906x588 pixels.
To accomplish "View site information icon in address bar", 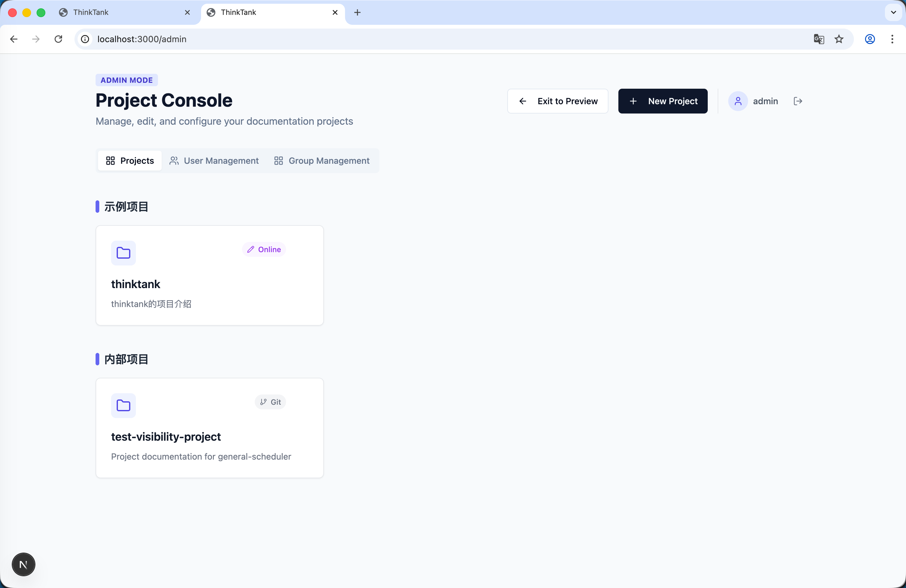I will pos(85,39).
